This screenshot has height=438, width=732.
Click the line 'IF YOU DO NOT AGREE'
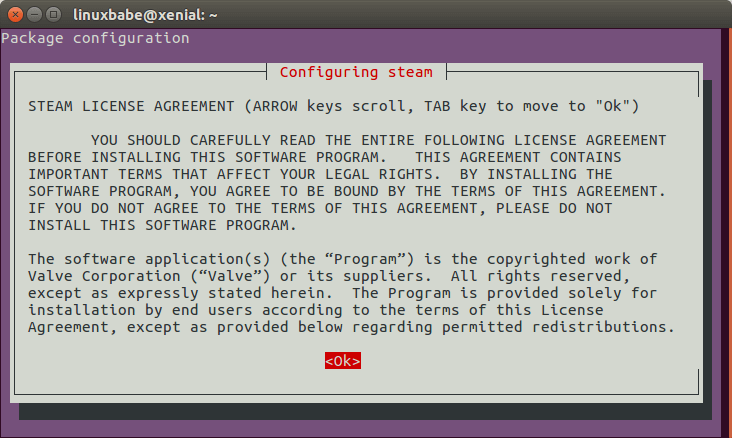click(320, 208)
